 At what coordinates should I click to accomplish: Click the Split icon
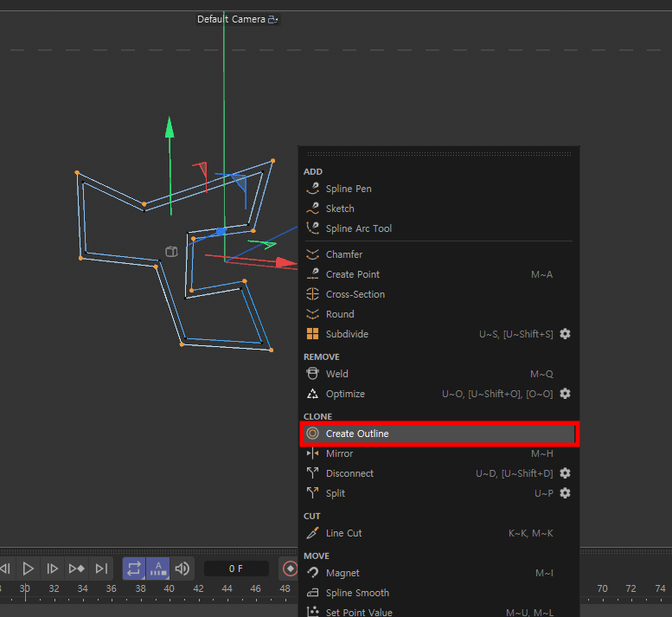pyautogui.click(x=313, y=493)
